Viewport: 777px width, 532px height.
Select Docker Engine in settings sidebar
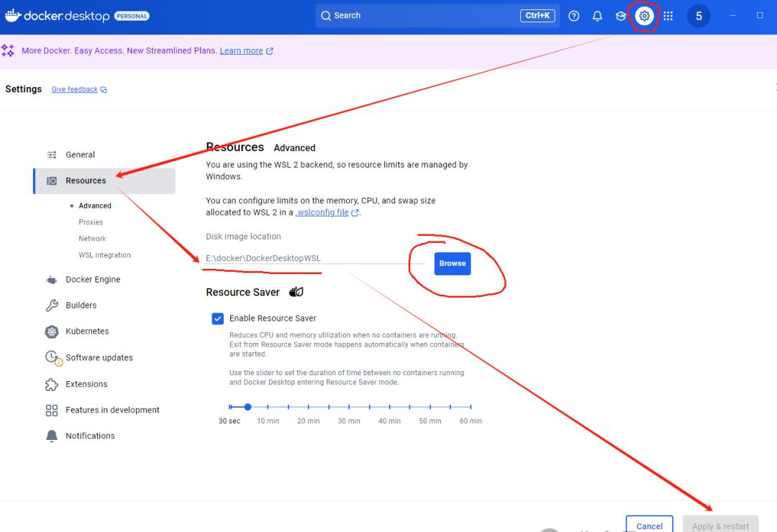[x=93, y=280]
